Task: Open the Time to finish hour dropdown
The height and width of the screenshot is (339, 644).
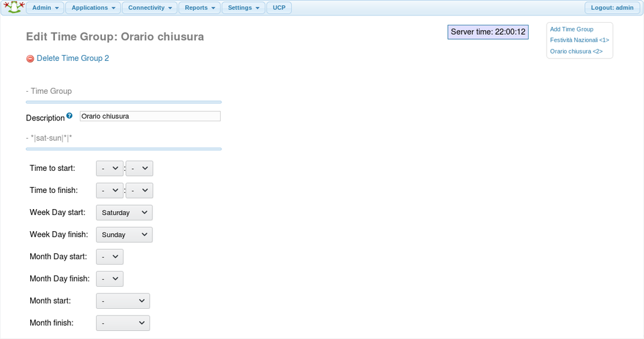Action: pos(109,190)
